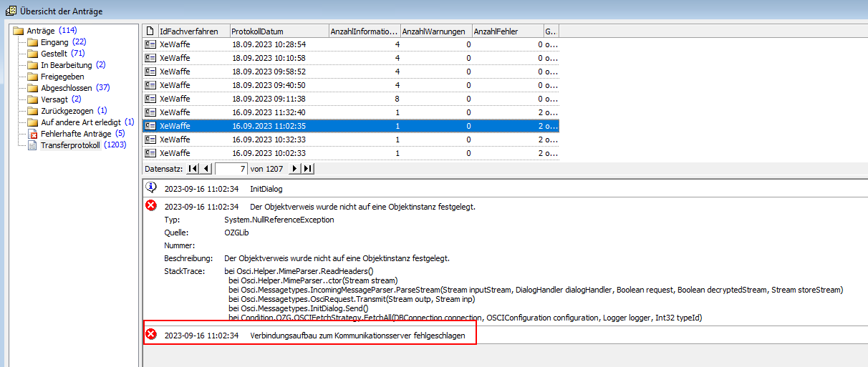
Task: Go to first record in navigator
Action: [x=192, y=169]
